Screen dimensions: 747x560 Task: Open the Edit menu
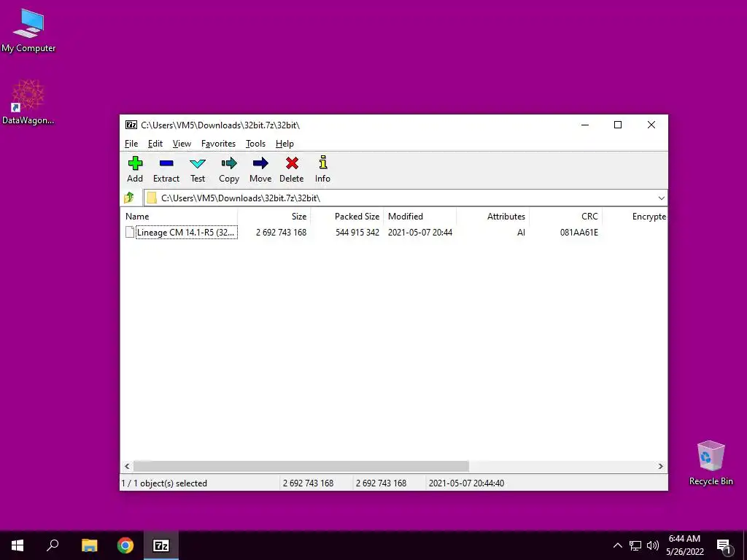[155, 144]
